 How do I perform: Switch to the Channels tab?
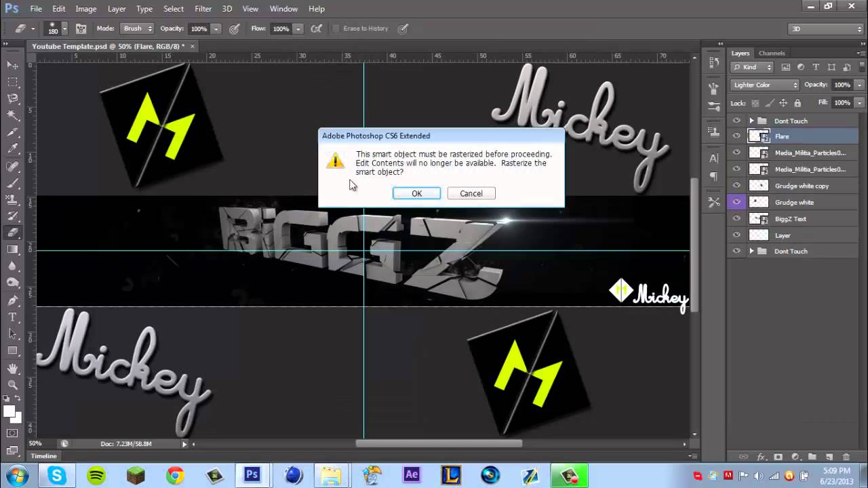(x=772, y=53)
